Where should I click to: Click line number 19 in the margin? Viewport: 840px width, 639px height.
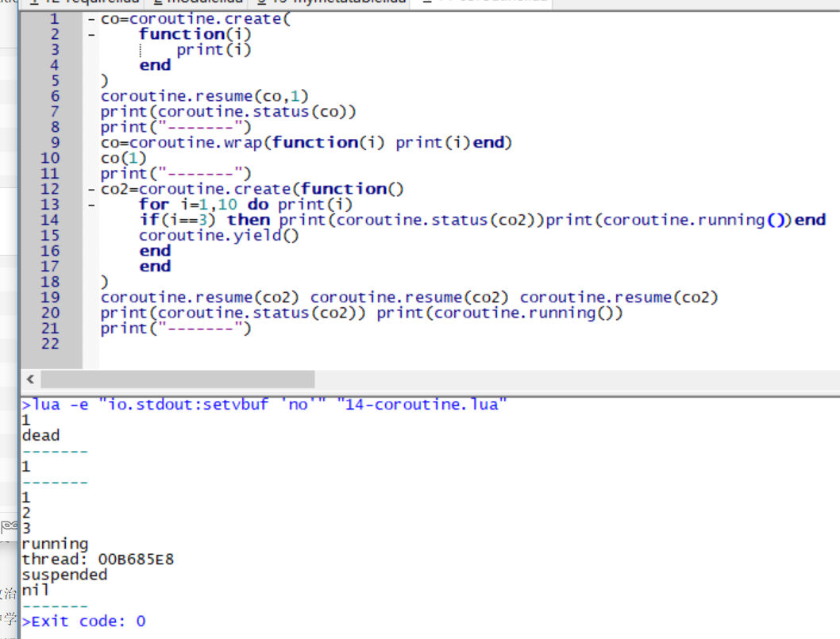pyautogui.click(x=50, y=298)
